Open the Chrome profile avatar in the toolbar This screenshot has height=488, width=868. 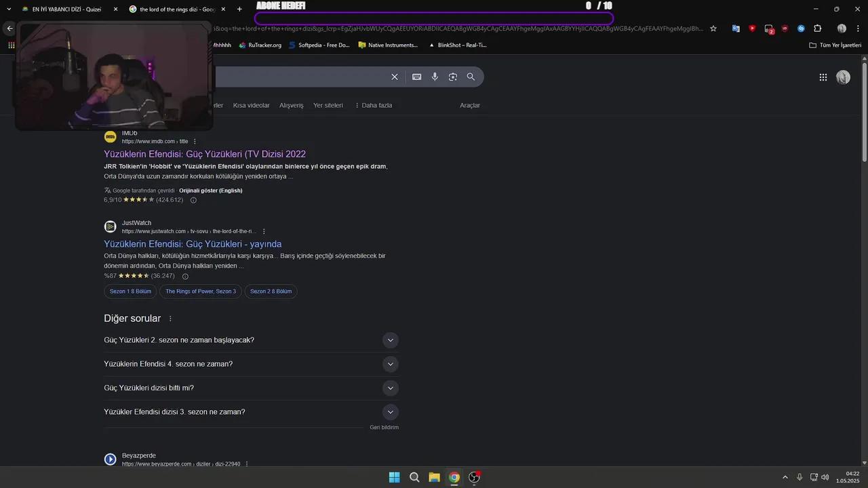(x=842, y=28)
